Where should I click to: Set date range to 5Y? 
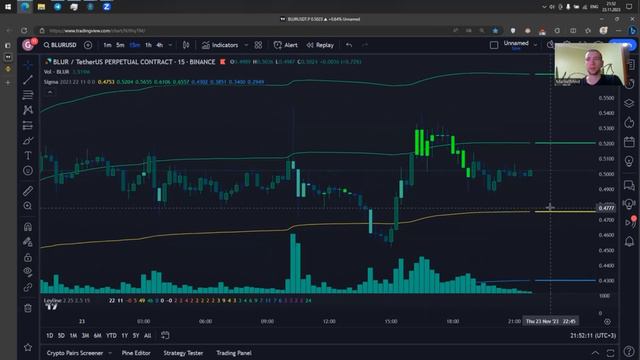click(136, 336)
